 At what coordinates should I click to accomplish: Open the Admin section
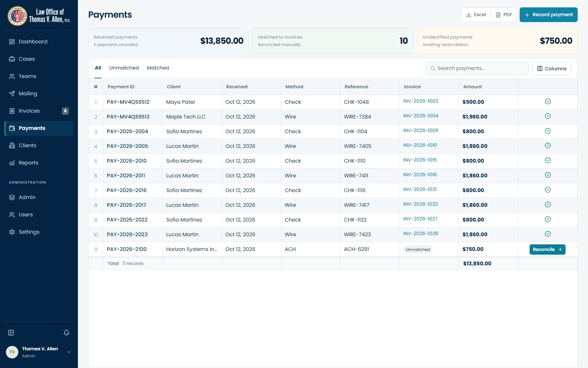click(39, 197)
